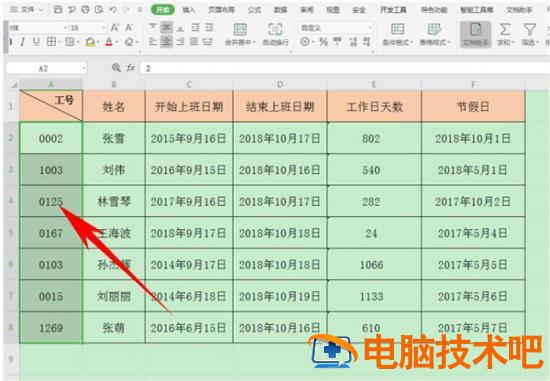Click the Clear formatting eraser icon
Viewport: 550px width, 381px height.
[129, 42]
